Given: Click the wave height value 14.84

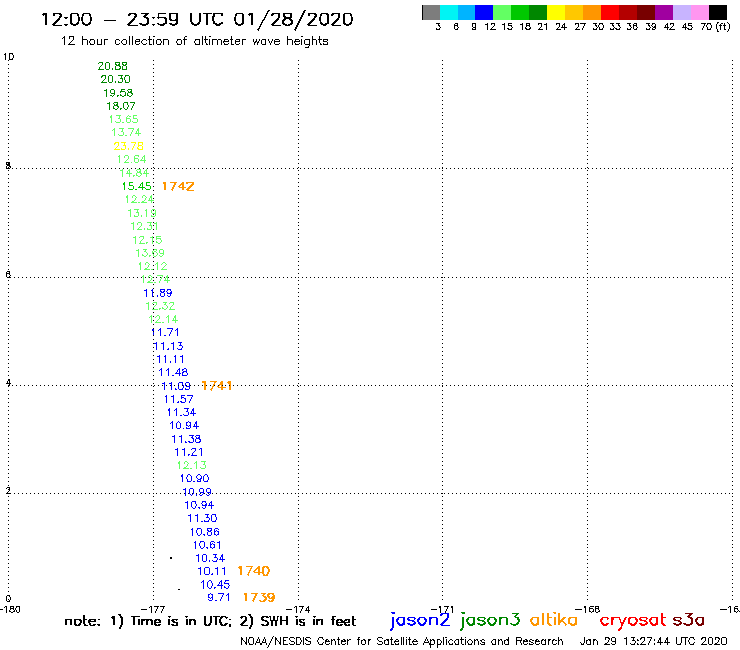Looking at the screenshot, I should coord(134,173).
